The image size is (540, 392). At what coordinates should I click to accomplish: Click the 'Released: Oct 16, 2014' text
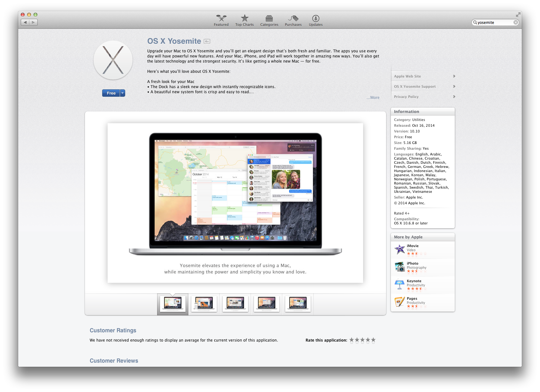pyautogui.click(x=414, y=125)
